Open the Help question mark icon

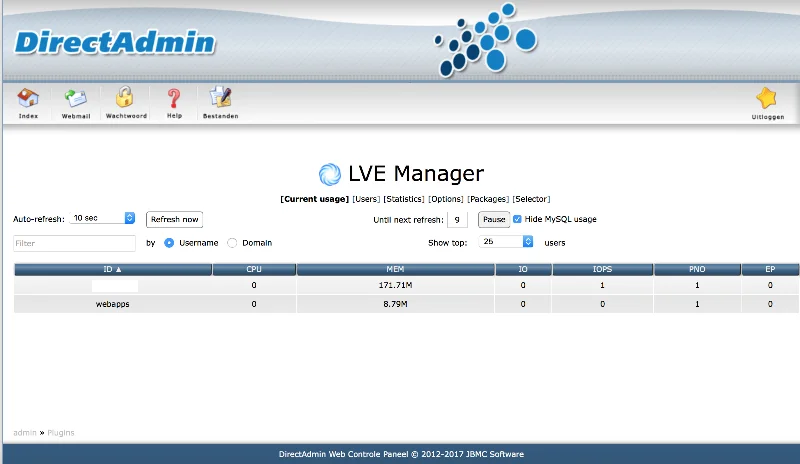[x=174, y=98]
